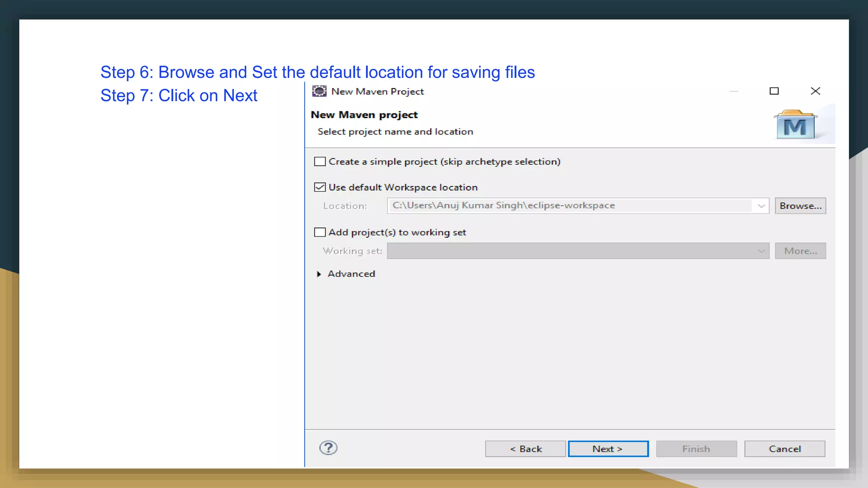This screenshot has width=868, height=488.
Task: Enable Create a simple project checkbox
Action: click(320, 161)
